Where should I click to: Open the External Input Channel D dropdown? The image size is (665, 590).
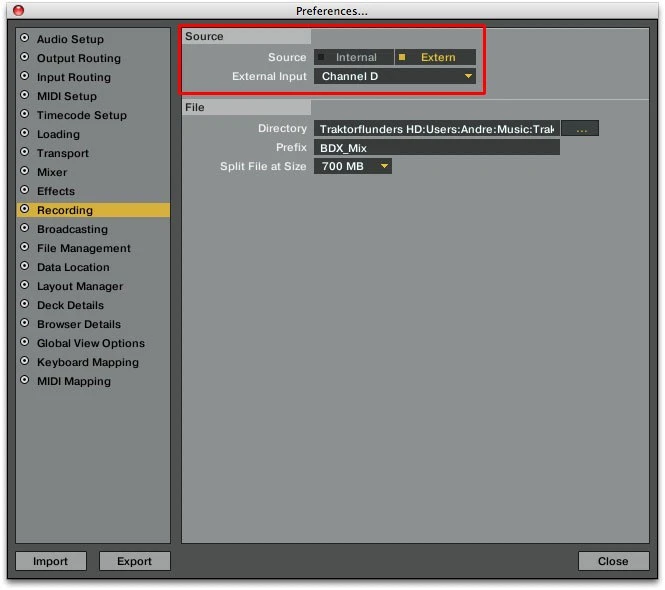tap(395, 76)
